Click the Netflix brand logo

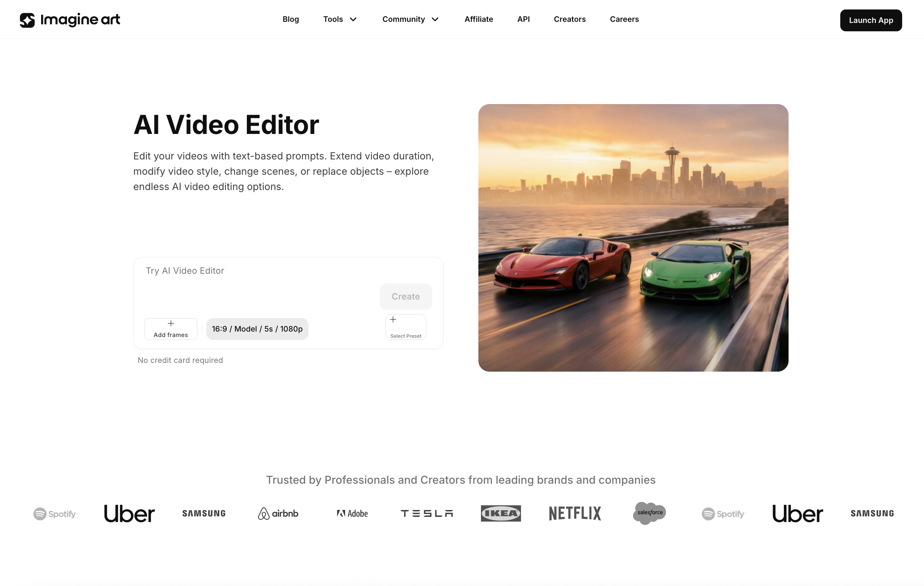pyautogui.click(x=575, y=514)
